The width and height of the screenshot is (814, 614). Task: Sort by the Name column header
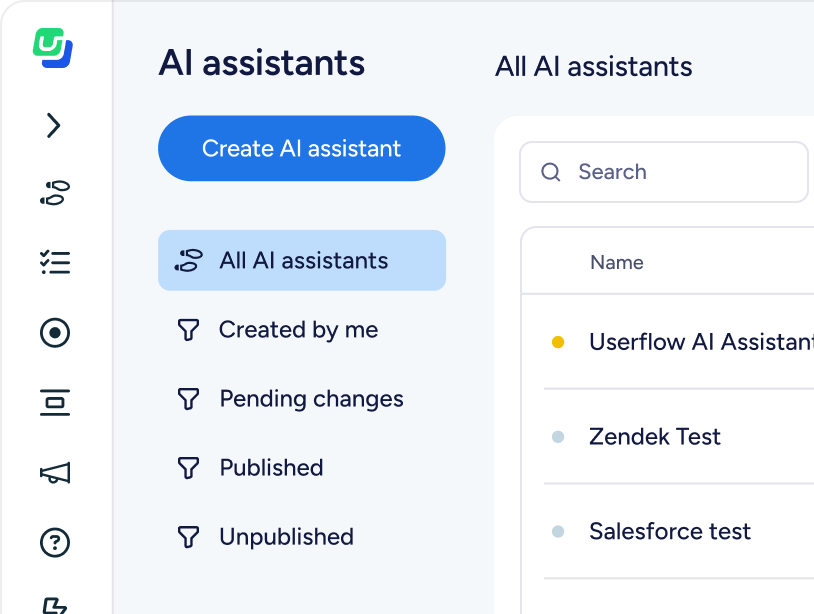tap(617, 263)
